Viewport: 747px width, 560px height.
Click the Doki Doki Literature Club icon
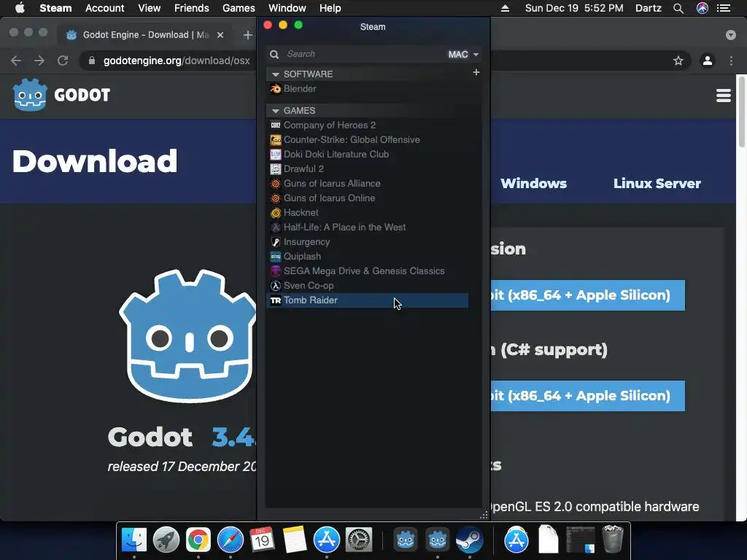click(x=275, y=155)
